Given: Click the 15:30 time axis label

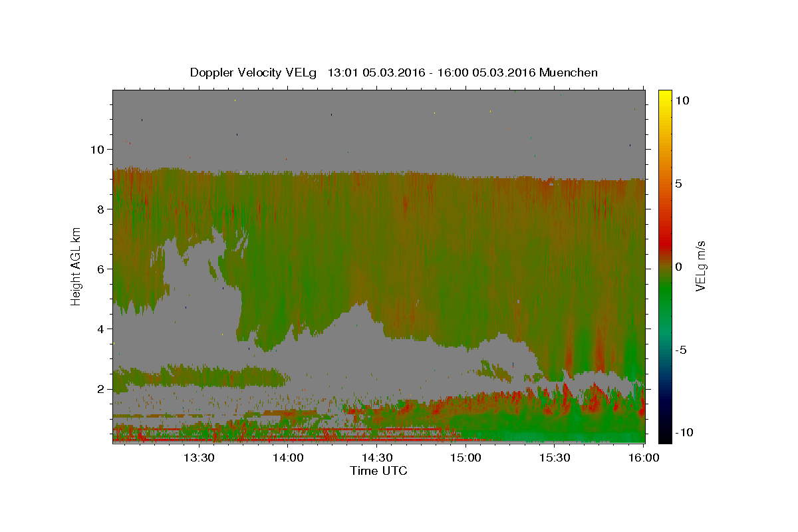Looking at the screenshot, I should [555, 458].
